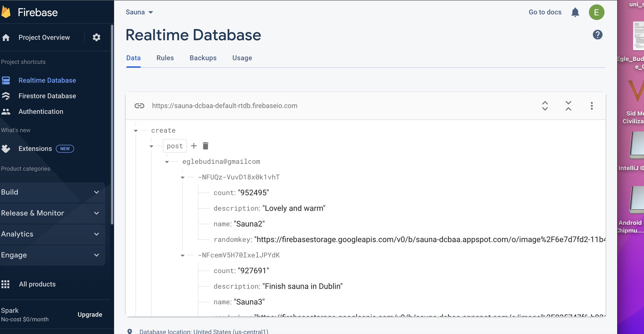Screen dimensions: 644x334
Task: Click the help question mark icon
Action: click(x=597, y=35)
